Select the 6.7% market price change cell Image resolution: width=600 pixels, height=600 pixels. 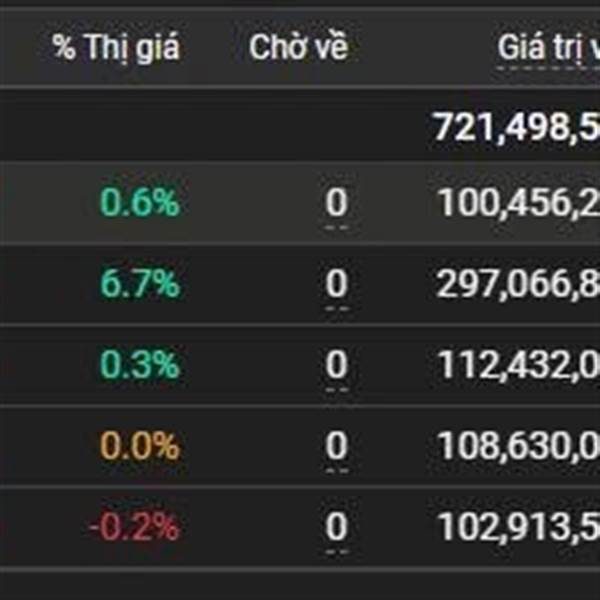point(140,284)
